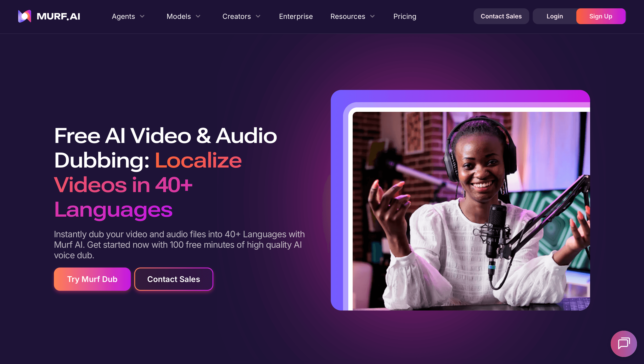Open the chat support bubble icon
The height and width of the screenshot is (364, 644).
coord(623,343)
